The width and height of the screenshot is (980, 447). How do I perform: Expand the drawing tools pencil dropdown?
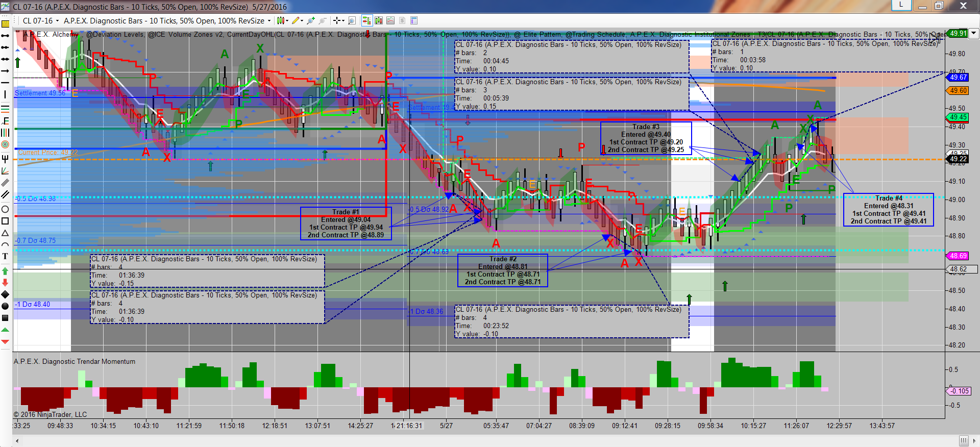(302, 21)
